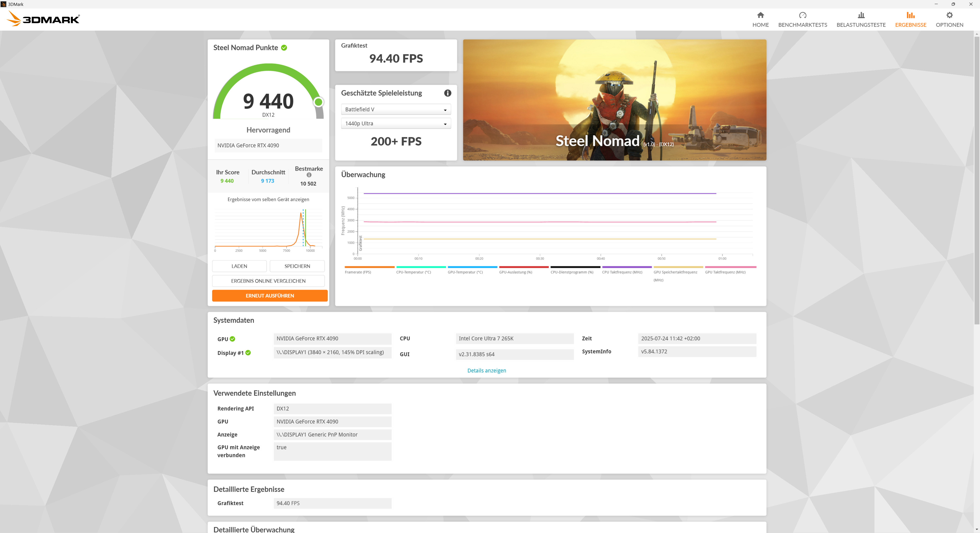Viewport: 980px width, 533px height.
Task: Open the Battlefield V game dropdown
Action: [396, 109]
